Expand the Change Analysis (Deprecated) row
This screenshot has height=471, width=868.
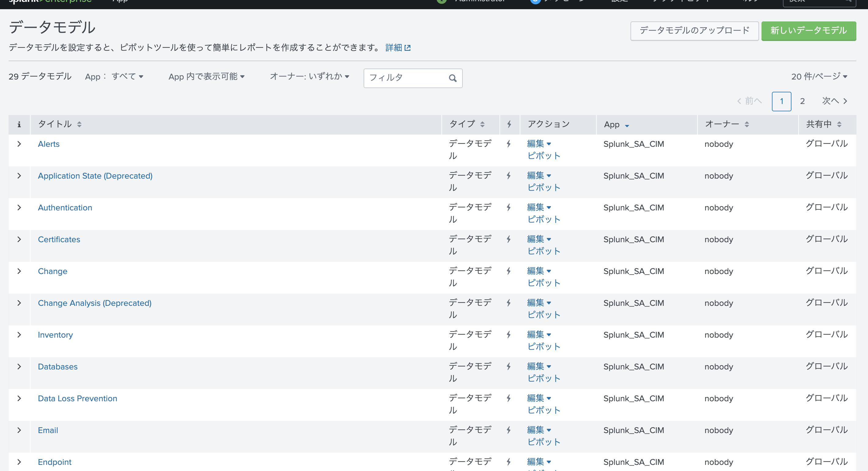pos(19,303)
